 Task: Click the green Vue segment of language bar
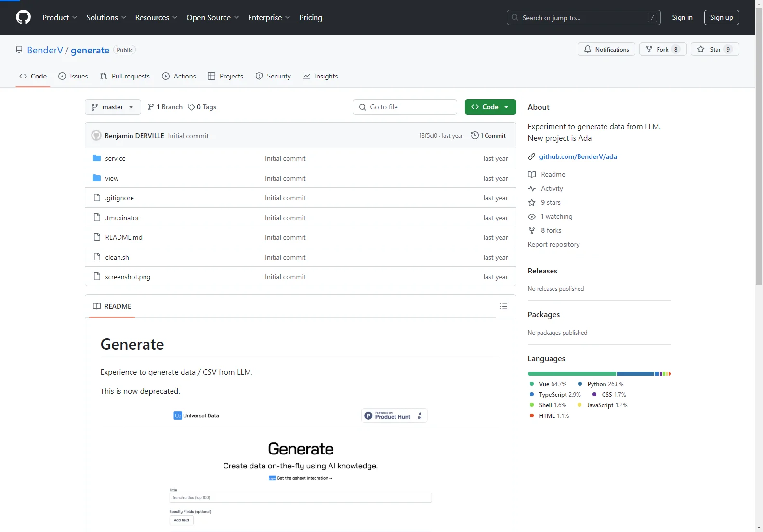click(572, 374)
